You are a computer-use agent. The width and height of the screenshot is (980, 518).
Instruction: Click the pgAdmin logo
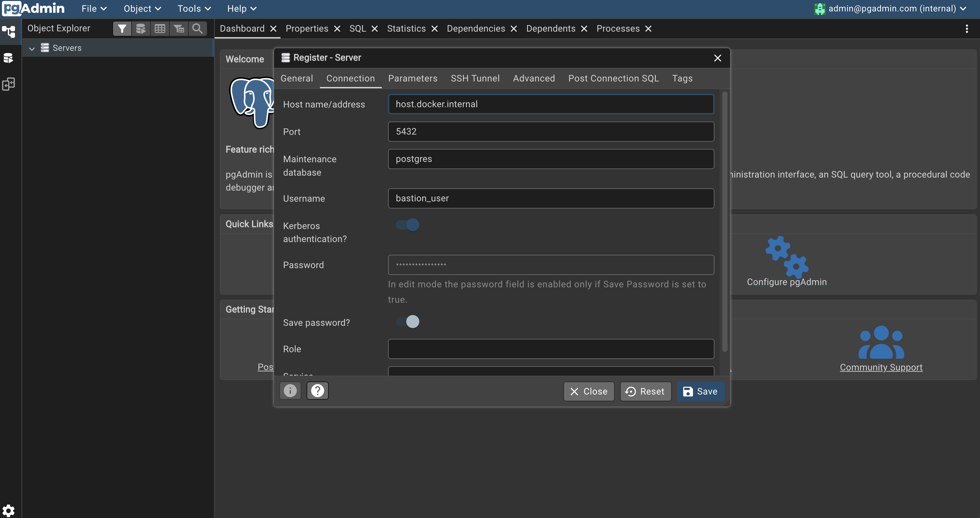coord(33,8)
